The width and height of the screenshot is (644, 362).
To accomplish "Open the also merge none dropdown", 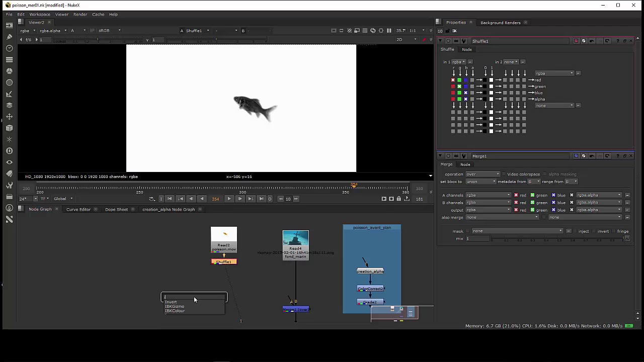I will click(501, 217).
